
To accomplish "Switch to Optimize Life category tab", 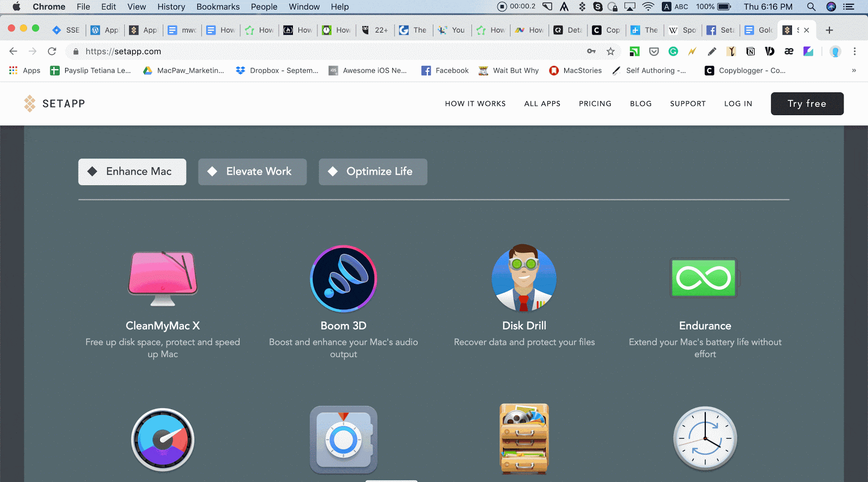I will click(373, 172).
